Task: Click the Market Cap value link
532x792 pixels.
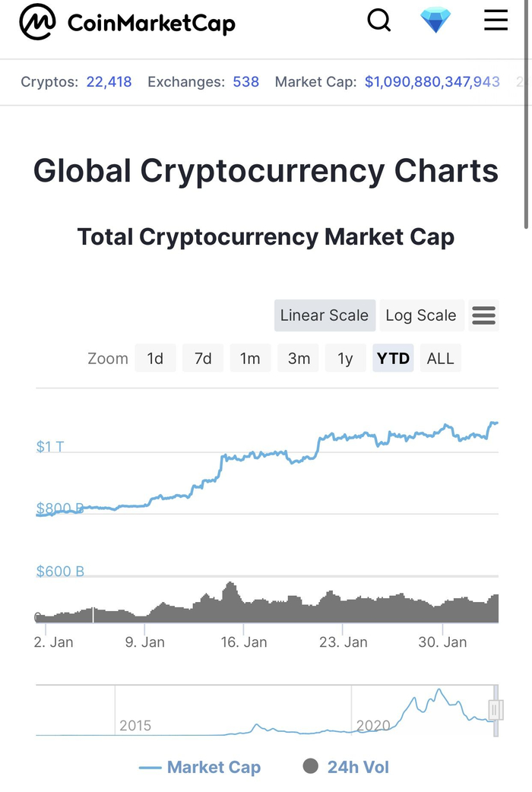Action: pos(432,81)
